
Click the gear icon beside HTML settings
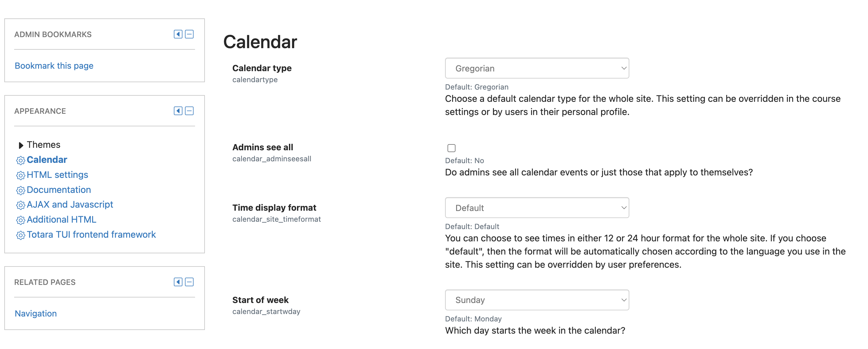tap(21, 175)
